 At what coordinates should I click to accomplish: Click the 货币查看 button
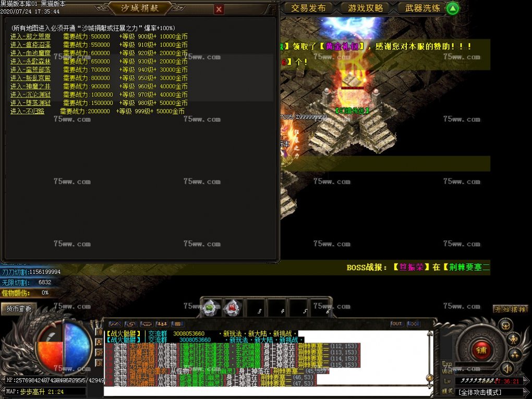[x=19, y=309]
